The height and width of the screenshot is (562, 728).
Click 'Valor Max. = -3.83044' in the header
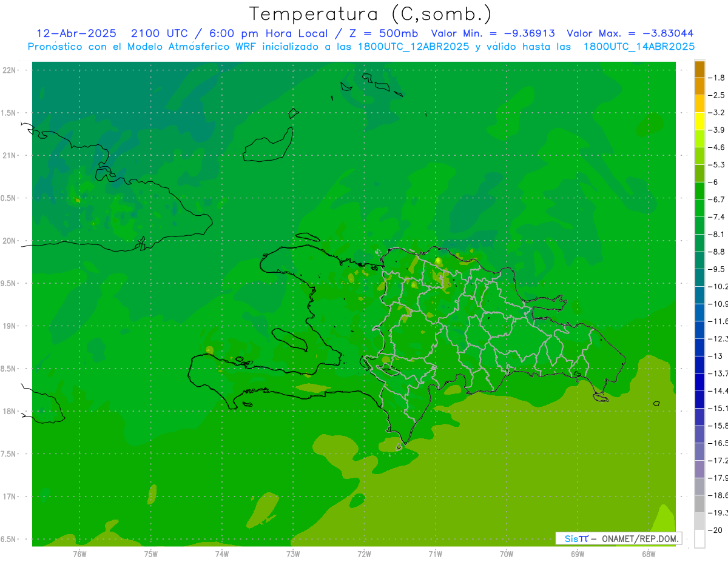[x=630, y=33]
